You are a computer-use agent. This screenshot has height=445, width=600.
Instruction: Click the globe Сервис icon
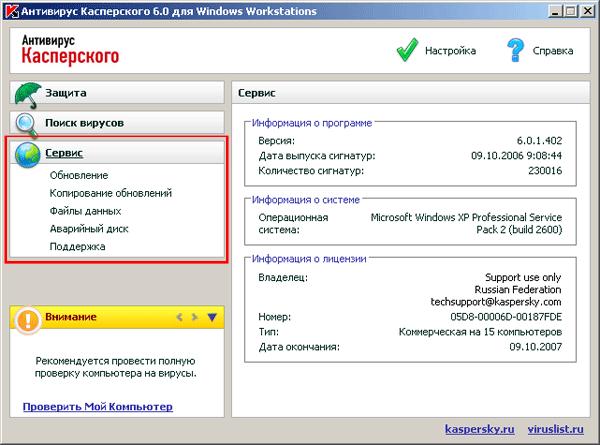coord(28,155)
